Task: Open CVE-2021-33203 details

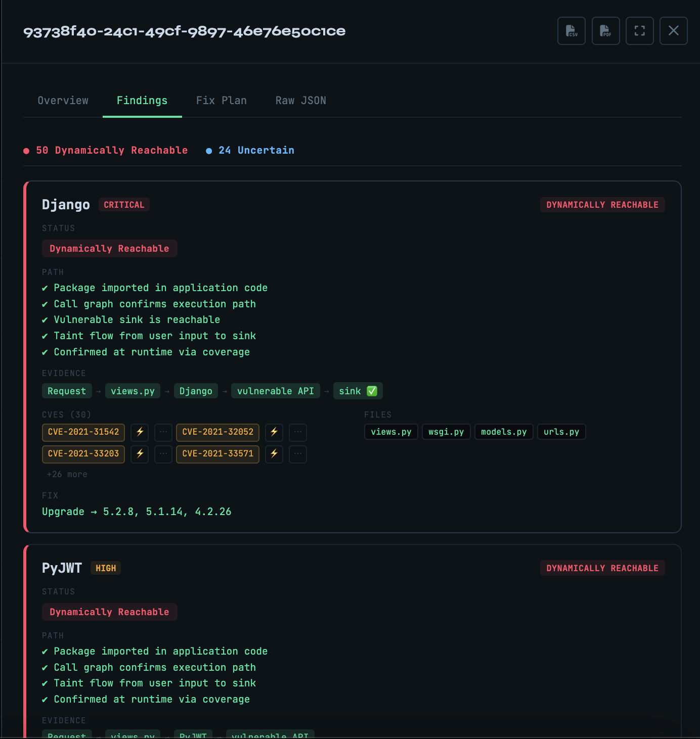Action: point(83,454)
